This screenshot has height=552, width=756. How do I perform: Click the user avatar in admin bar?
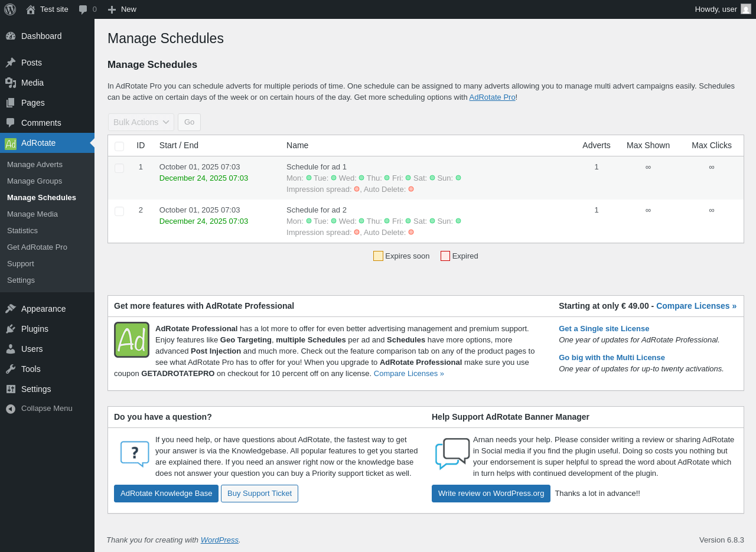pos(746,9)
